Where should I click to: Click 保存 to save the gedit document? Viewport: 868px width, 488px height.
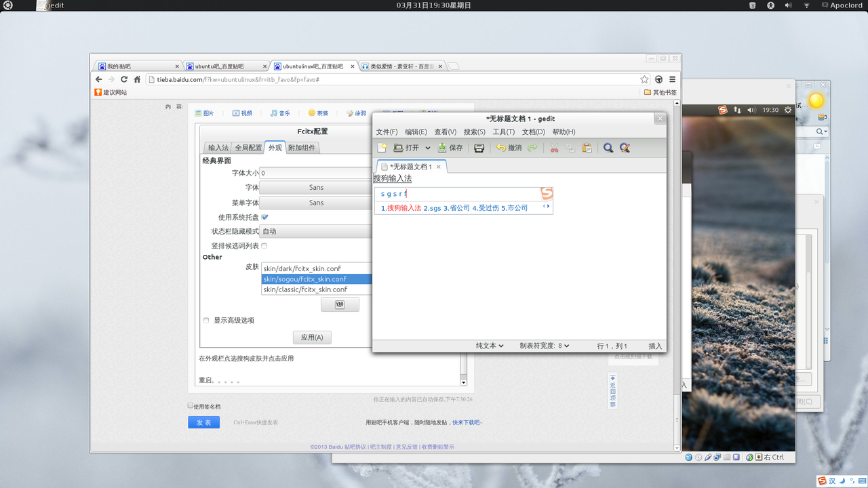(x=450, y=148)
